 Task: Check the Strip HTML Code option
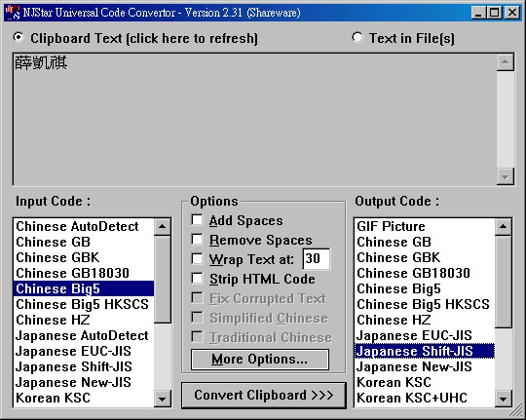197,279
